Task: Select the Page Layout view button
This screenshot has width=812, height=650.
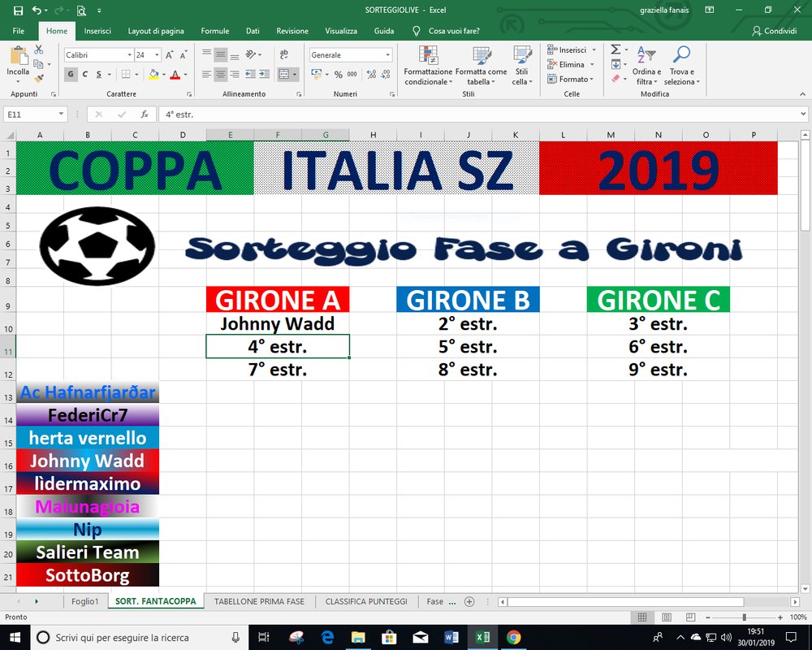Action: pyautogui.click(x=667, y=617)
